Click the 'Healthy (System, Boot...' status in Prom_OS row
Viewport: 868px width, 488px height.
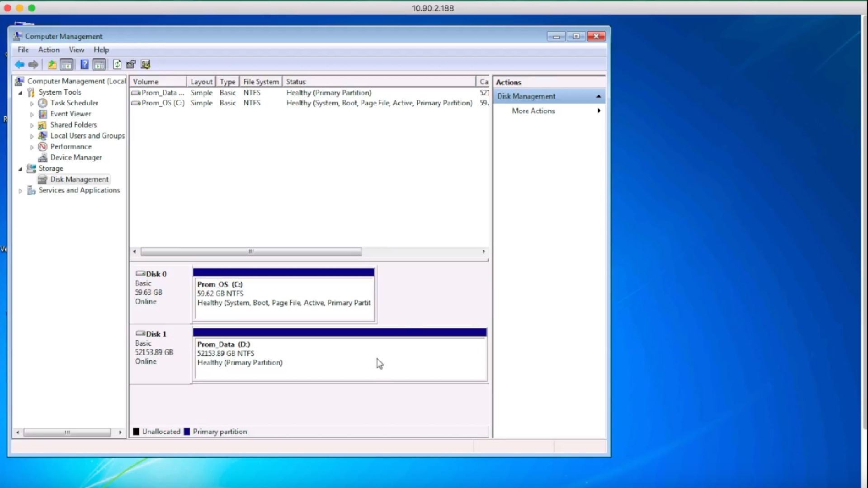pyautogui.click(x=379, y=103)
